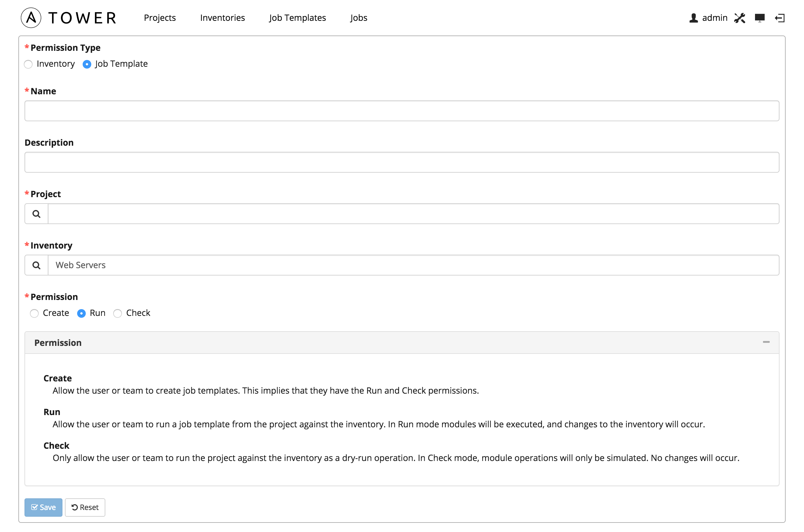
Task: Navigate to the Jobs menu item
Action: pos(359,18)
